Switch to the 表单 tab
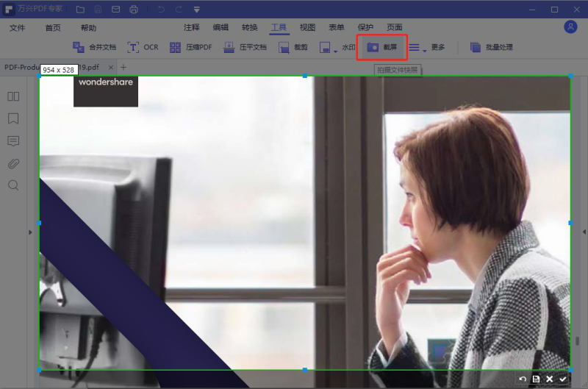This screenshot has height=389, width=588. (337, 27)
